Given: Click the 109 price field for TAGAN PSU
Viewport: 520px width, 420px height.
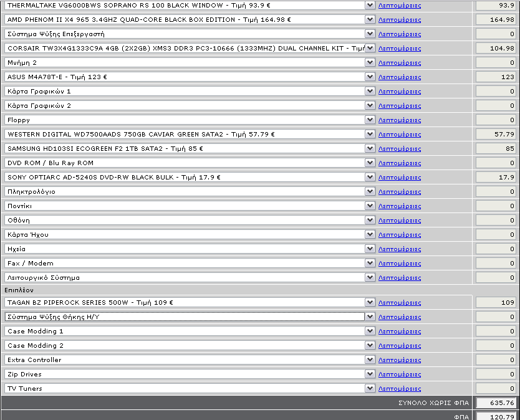Looking at the screenshot, I should (496, 302).
